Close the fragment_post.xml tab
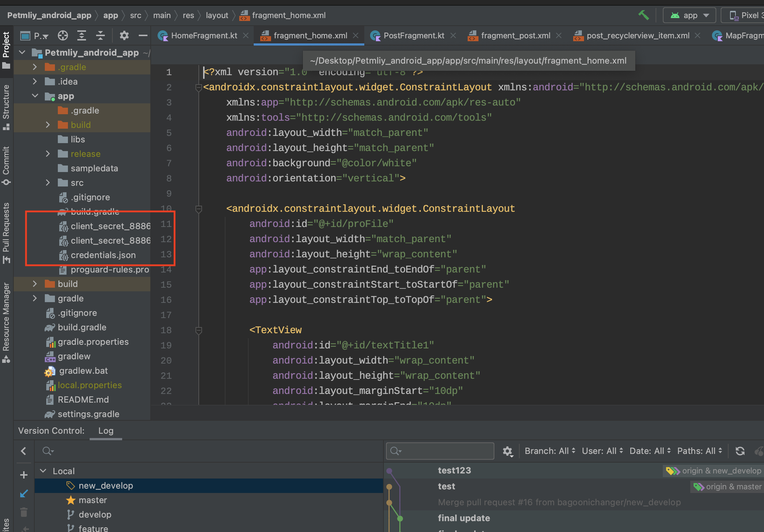Screen dimensions: 764x532 click(x=559, y=35)
